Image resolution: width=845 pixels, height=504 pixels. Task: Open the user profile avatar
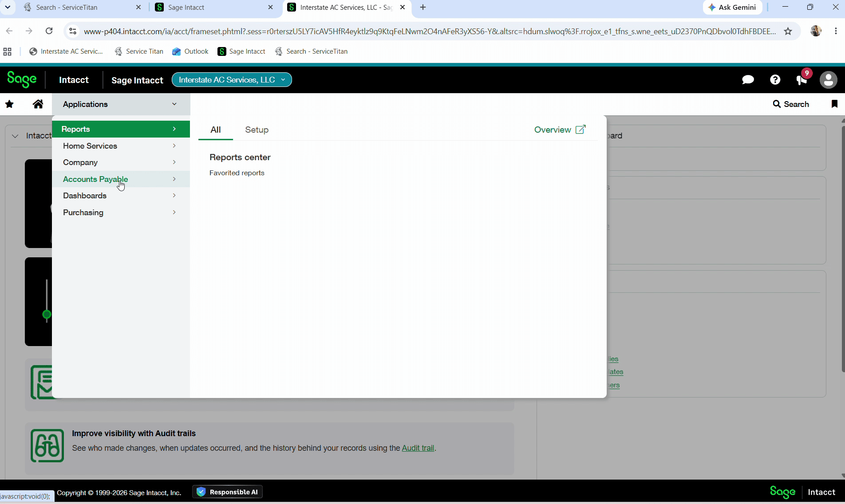[828, 80]
